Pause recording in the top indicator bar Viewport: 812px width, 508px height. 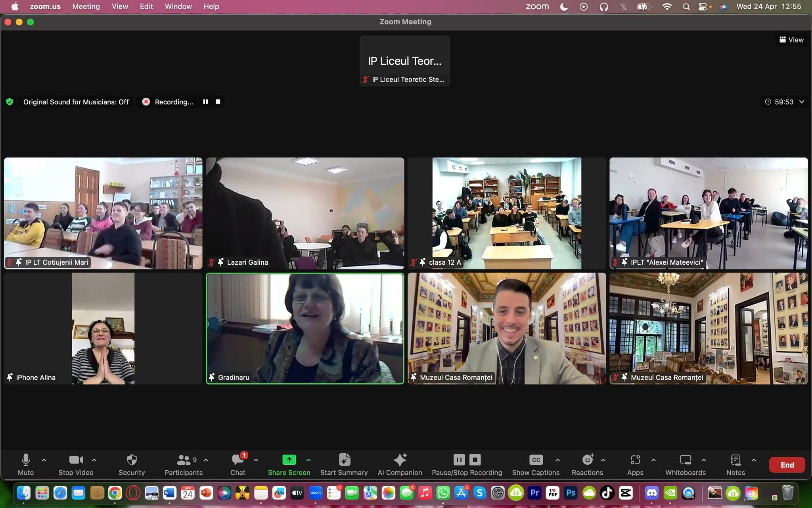click(x=205, y=102)
